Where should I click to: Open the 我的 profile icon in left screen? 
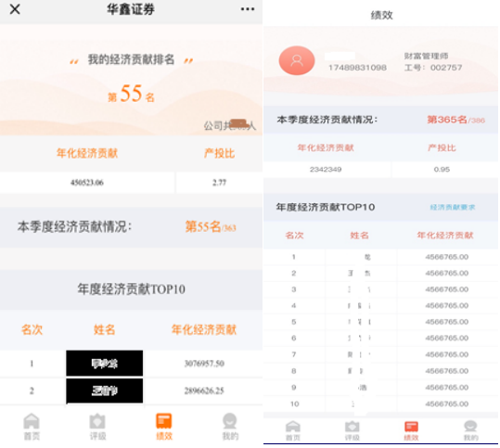[230, 427]
